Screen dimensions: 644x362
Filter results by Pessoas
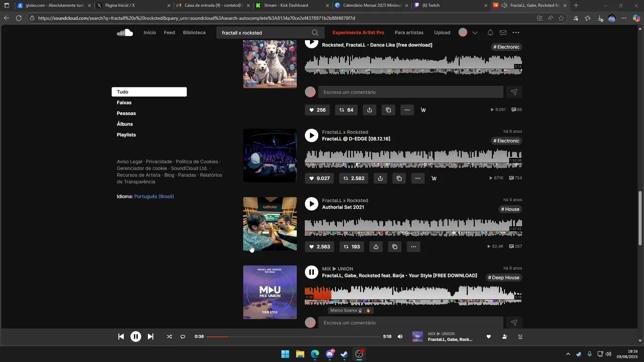pos(126,114)
